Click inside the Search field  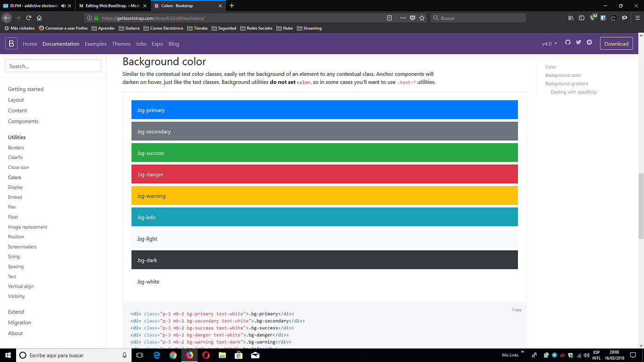(x=52, y=66)
